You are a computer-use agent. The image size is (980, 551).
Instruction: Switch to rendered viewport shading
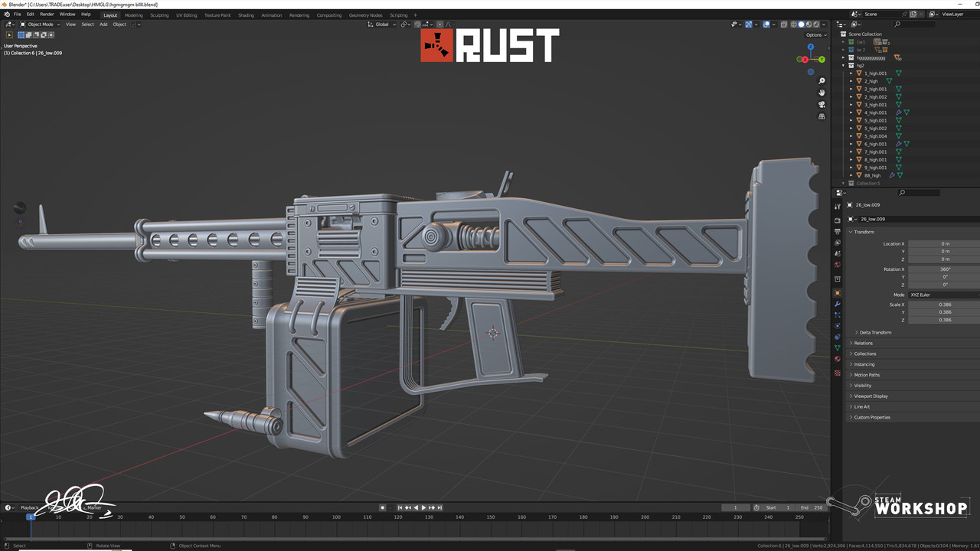817,24
